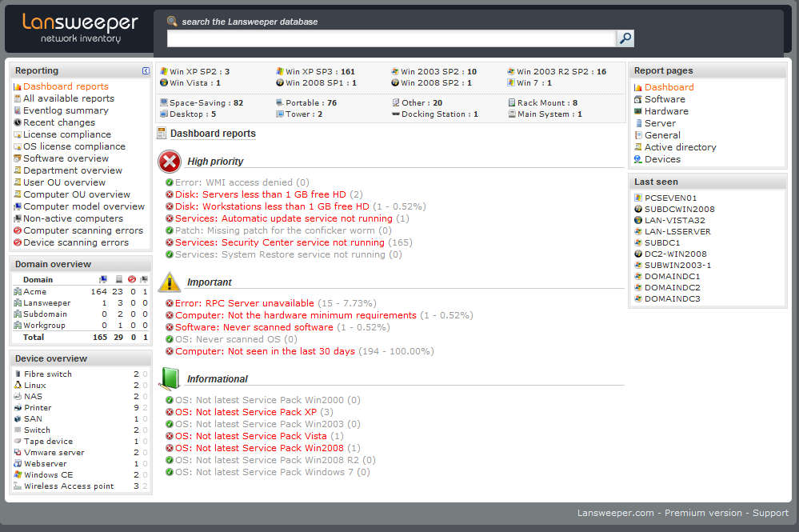Open OS license compliance report

pyautogui.click(x=74, y=146)
